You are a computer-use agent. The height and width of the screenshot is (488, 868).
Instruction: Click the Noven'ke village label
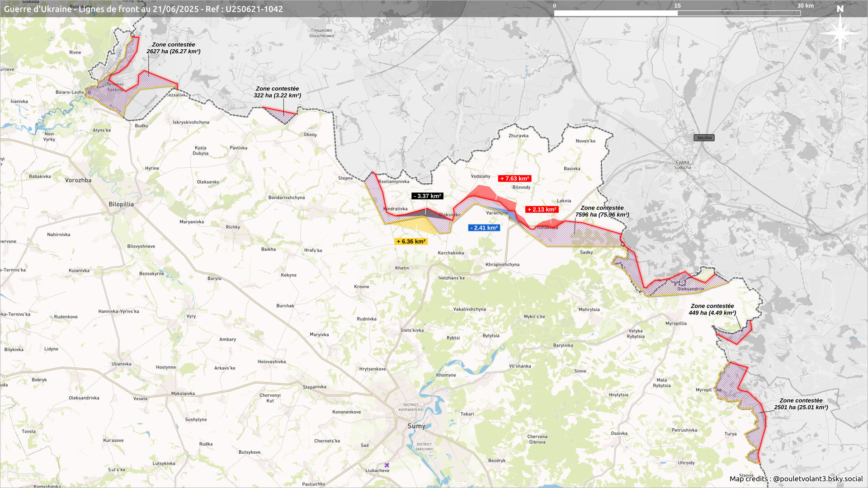pyautogui.click(x=585, y=141)
